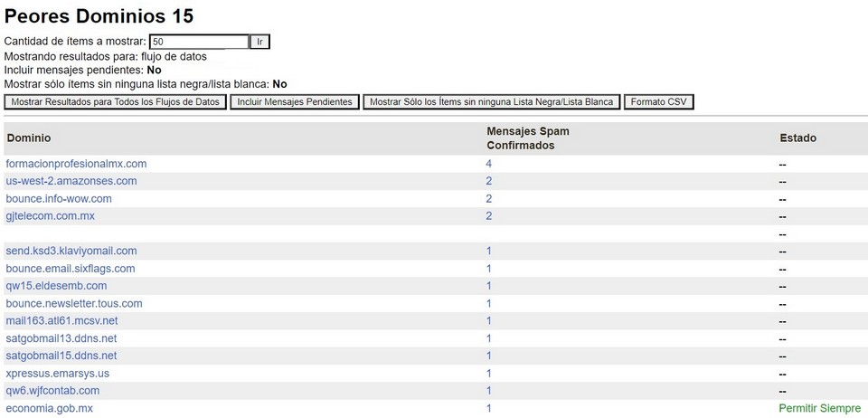The width and height of the screenshot is (868, 418).
Task: Open the us-west-2.amazonses.com domain link
Action: click(71, 181)
